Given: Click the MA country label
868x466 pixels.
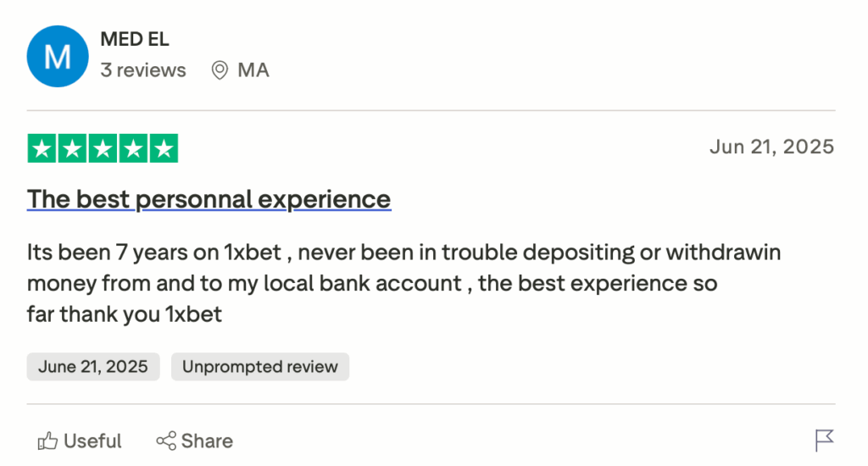Looking at the screenshot, I should (x=253, y=70).
